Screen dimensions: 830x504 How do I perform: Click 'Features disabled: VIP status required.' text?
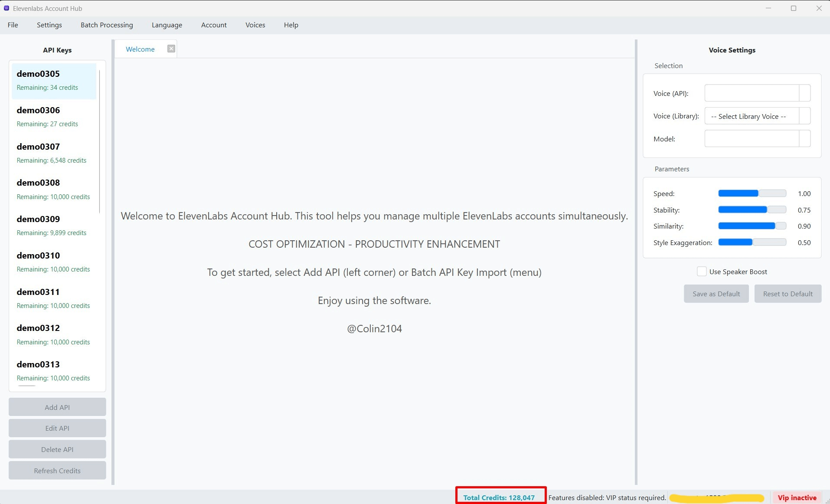[x=607, y=497]
